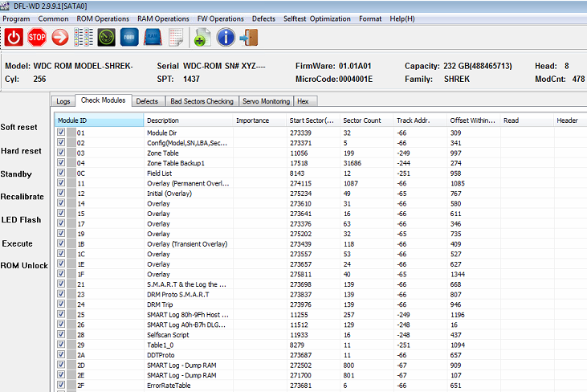
Task: Toggle checkbox for module 1B Transient Overlay
Action: click(x=61, y=243)
